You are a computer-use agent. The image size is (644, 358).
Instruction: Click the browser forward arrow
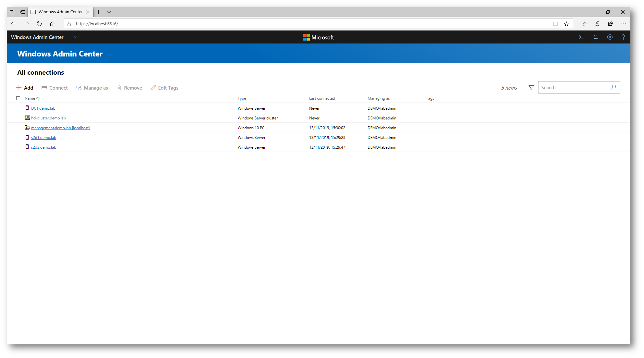click(x=26, y=24)
